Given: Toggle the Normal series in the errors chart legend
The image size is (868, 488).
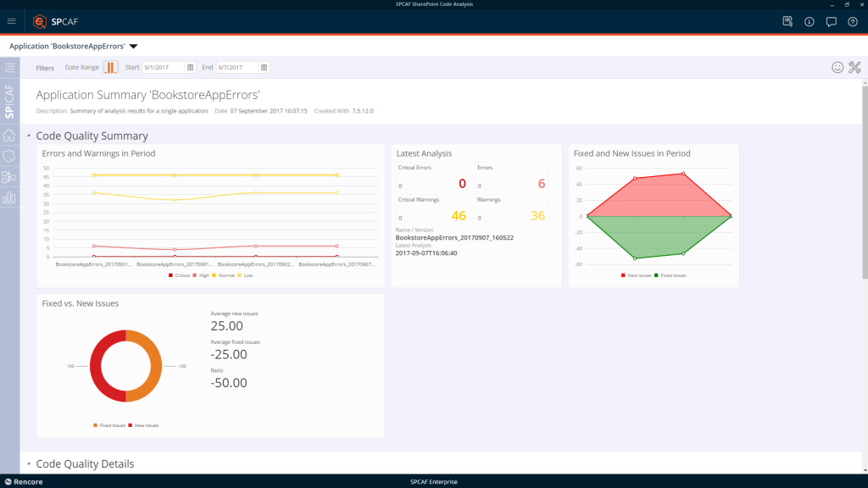Looking at the screenshot, I should 224,275.
